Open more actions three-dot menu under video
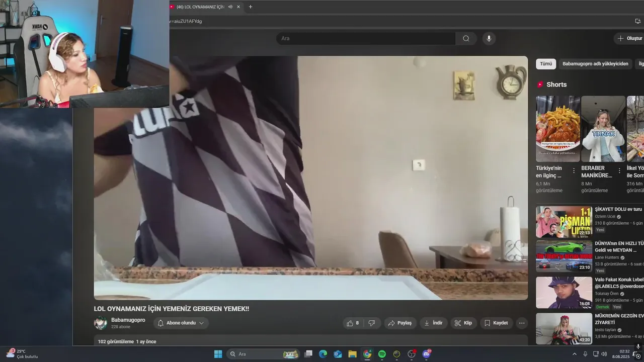 click(x=522, y=323)
